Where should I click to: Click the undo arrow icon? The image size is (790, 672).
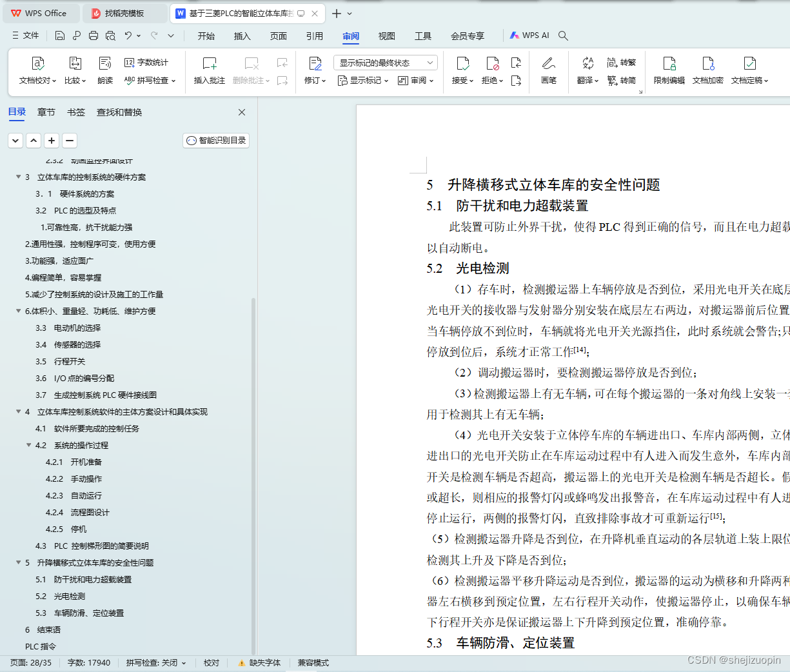click(x=128, y=35)
